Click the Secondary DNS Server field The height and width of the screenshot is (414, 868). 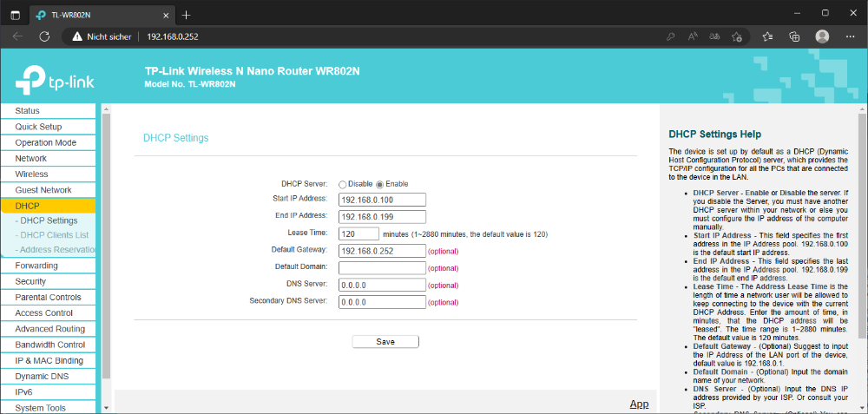(382, 302)
